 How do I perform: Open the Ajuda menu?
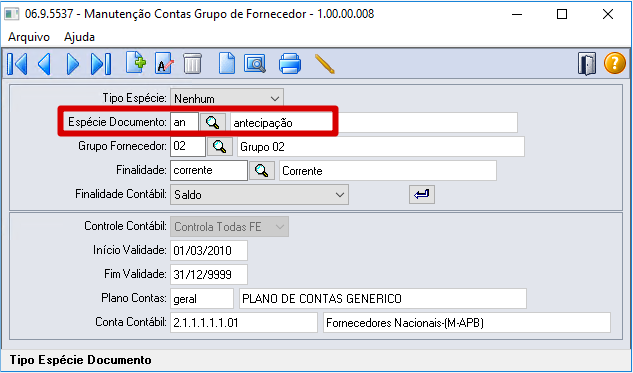click(x=79, y=37)
